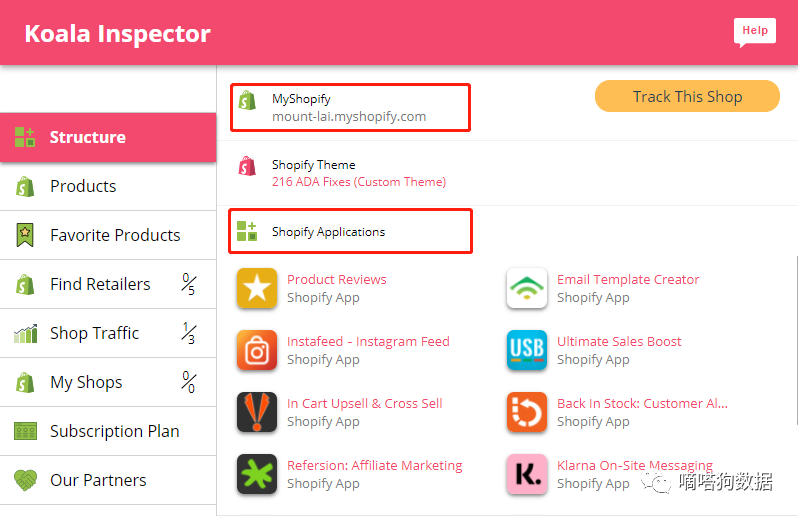This screenshot has width=798, height=516.
Task: Click the applications list scrollbar
Action: [796, 340]
